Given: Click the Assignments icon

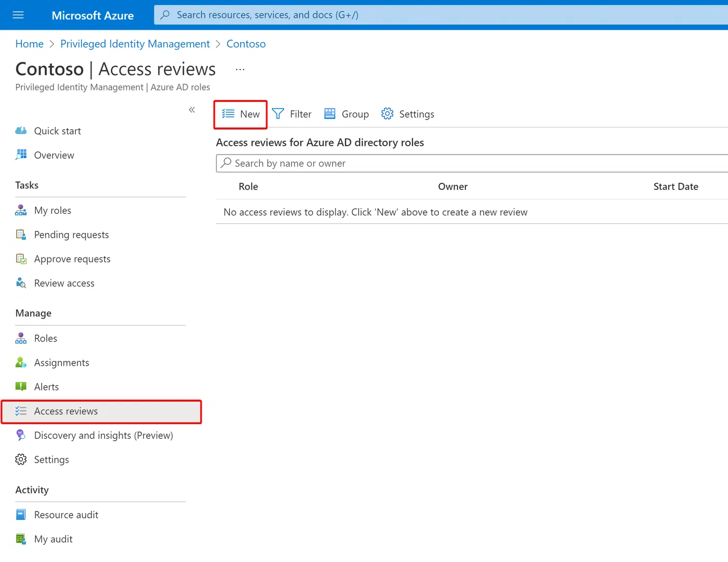Looking at the screenshot, I should (21, 363).
